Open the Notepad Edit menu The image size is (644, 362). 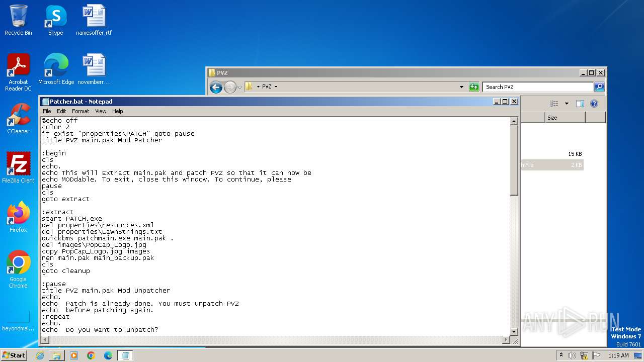(61, 111)
